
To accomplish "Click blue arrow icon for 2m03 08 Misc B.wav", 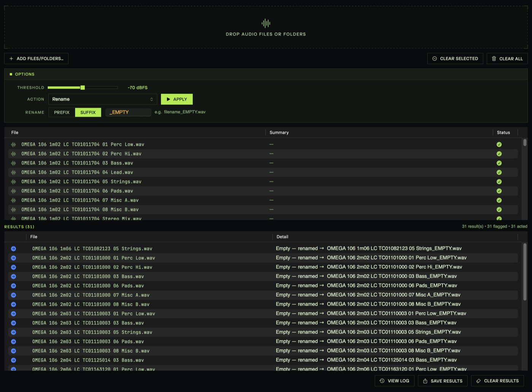I will 13,351.
